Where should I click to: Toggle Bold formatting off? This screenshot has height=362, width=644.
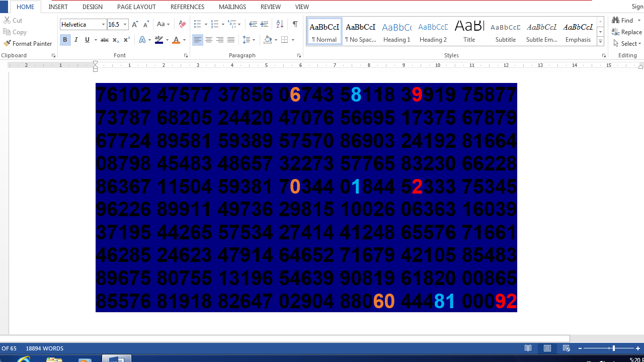(x=65, y=40)
